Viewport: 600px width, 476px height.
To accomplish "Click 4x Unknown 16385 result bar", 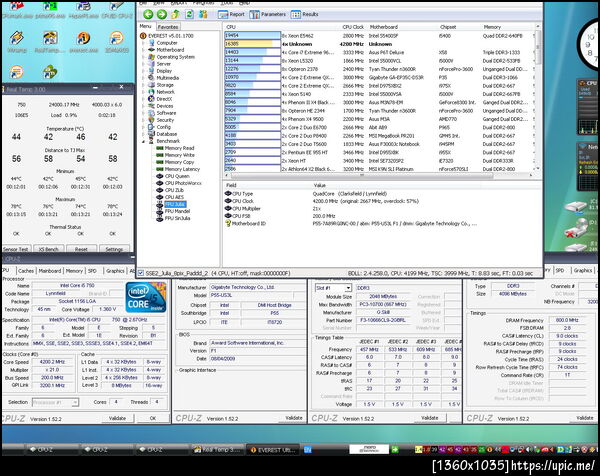I will pos(253,44).
